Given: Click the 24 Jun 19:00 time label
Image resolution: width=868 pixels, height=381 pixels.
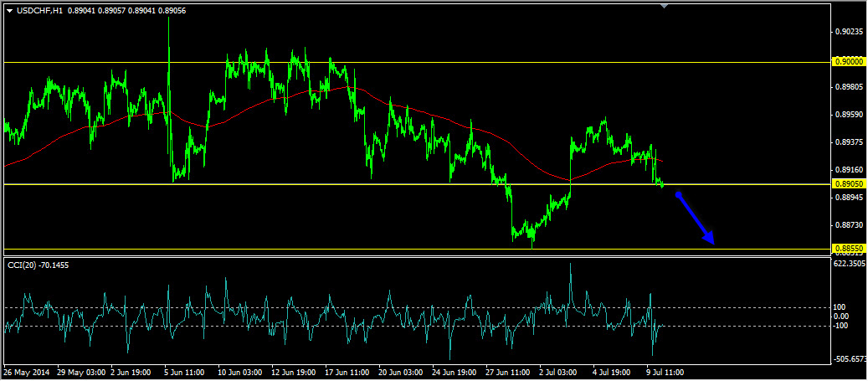Looking at the screenshot, I should pos(455,372).
